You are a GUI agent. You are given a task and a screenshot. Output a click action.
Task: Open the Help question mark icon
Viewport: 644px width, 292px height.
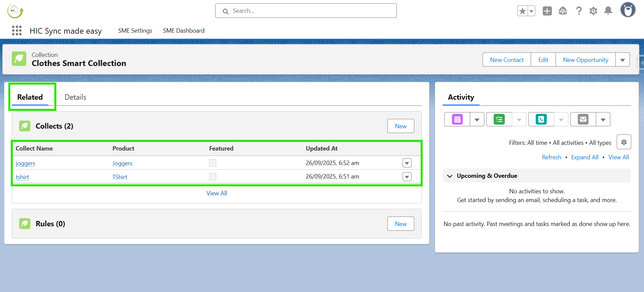pos(578,11)
